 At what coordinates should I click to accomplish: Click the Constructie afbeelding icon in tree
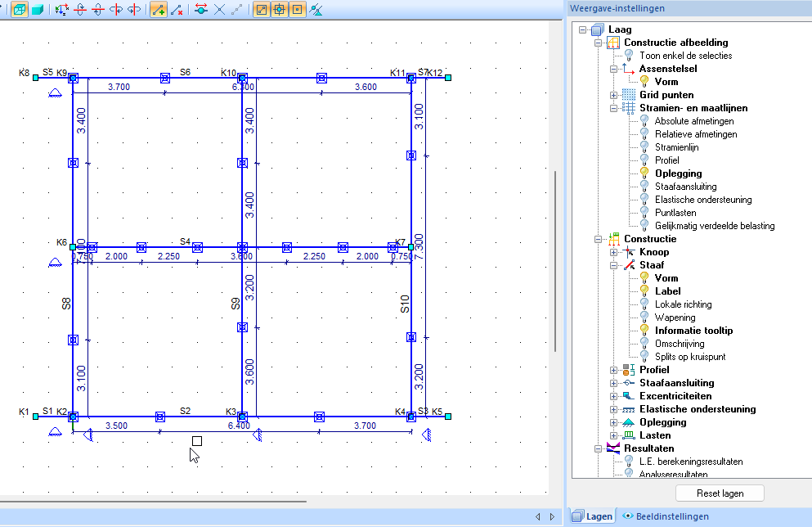point(613,43)
